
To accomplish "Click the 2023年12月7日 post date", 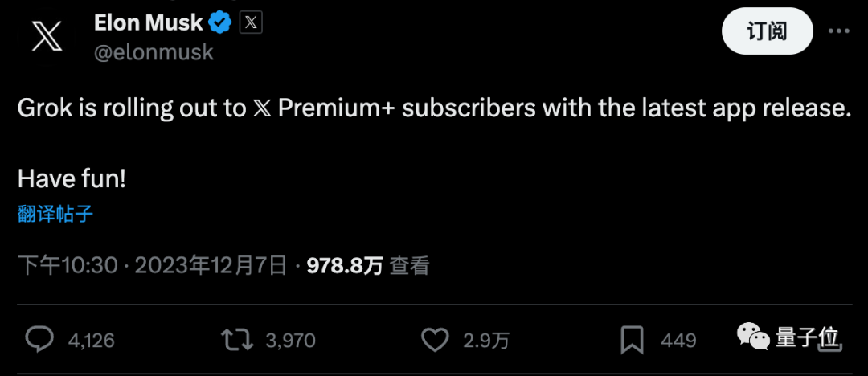I will tap(211, 267).
